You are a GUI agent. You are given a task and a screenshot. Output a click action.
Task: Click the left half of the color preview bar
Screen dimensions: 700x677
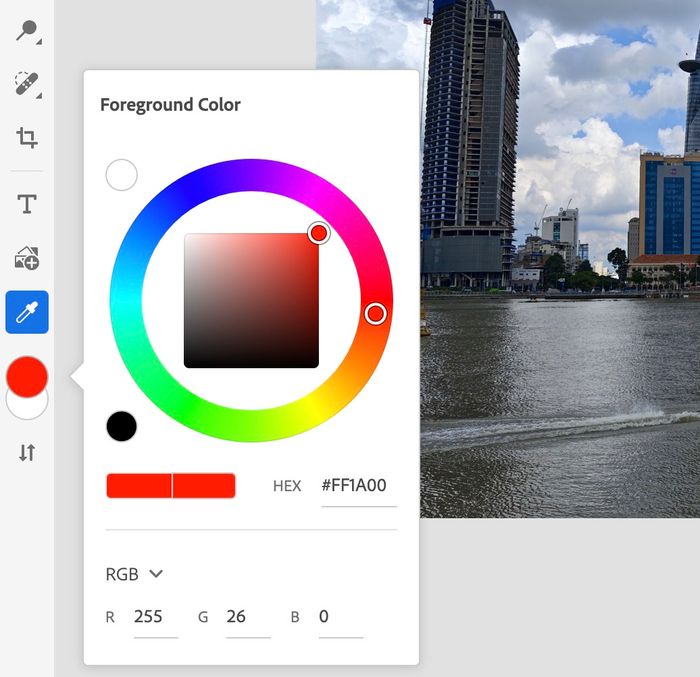pyautogui.click(x=139, y=486)
